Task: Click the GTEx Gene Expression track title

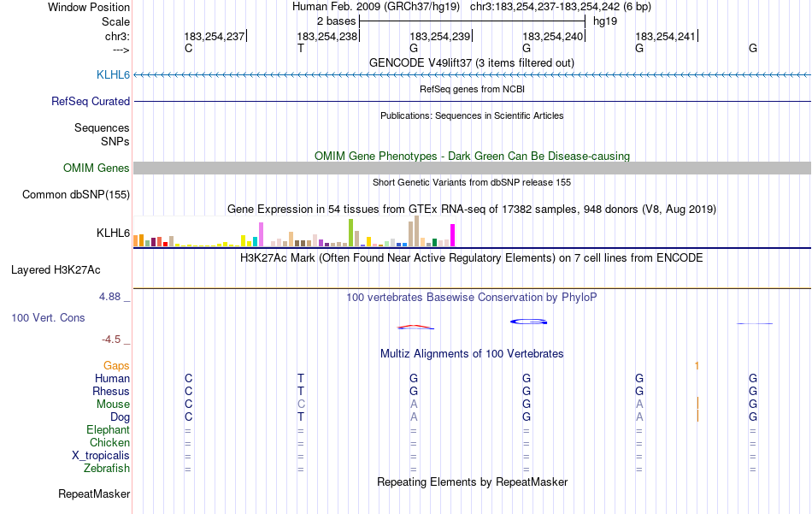Action: coord(472,210)
